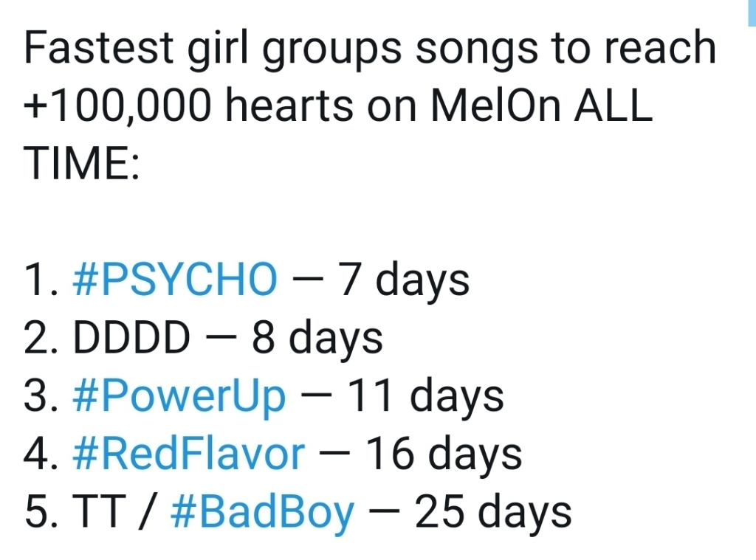
Task: Click list number 2 before DDDD
Action: pos(38,339)
